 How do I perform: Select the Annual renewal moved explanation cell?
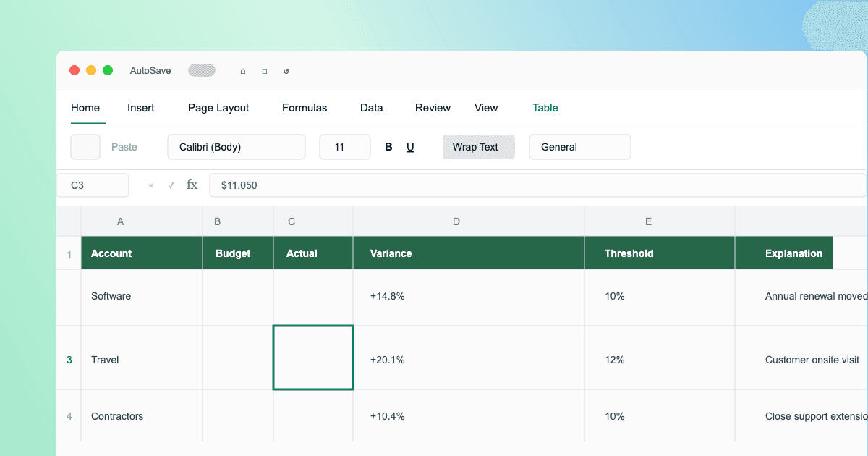point(801,297)
